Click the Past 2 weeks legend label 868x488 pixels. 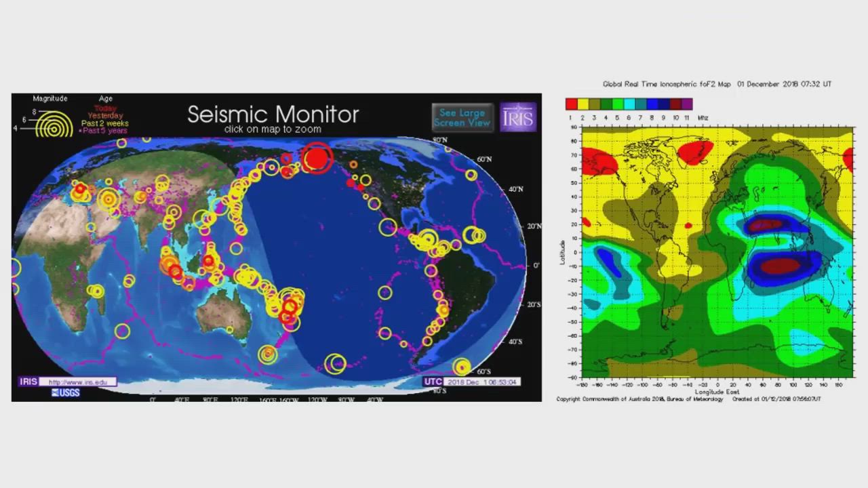point(105,123)
